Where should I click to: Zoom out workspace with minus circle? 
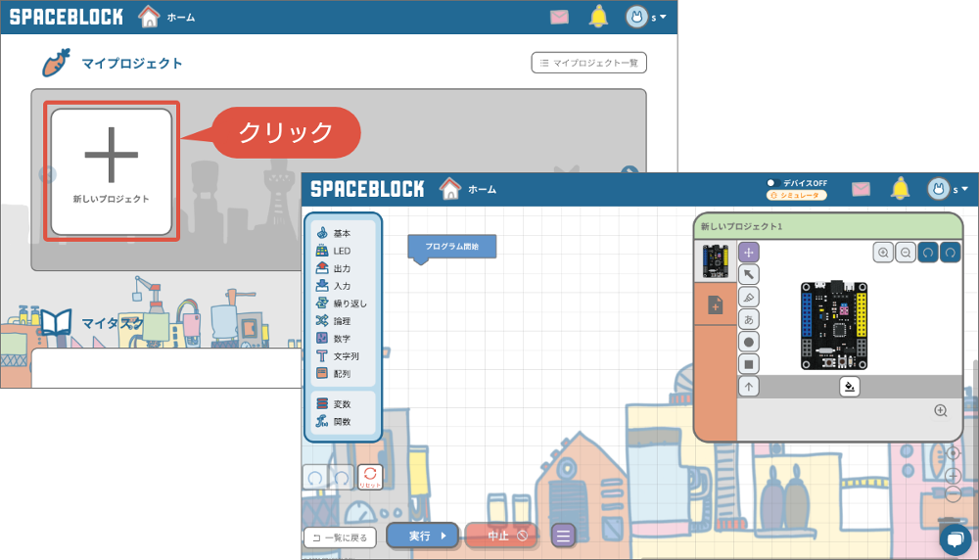pyautogui.click(x=953, y=494)
